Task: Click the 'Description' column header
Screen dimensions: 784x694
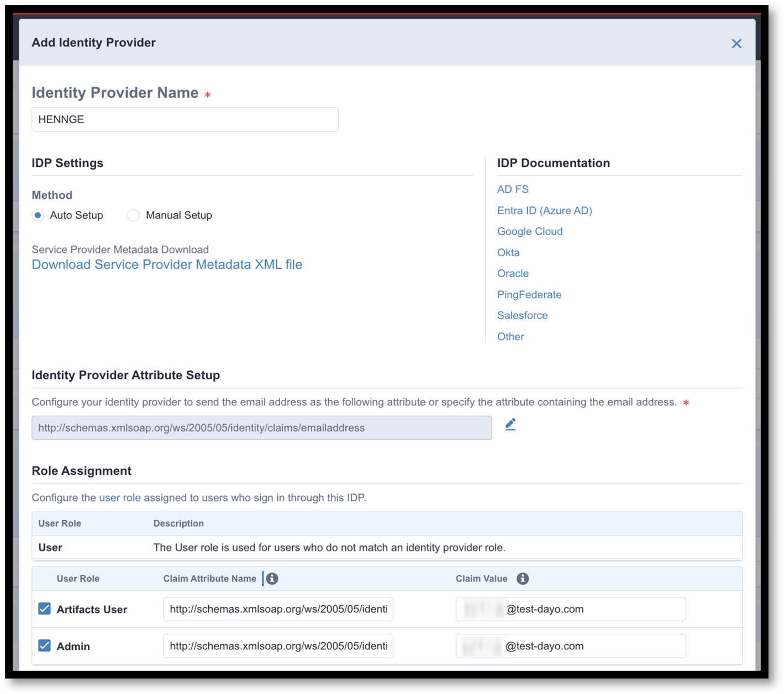Action: click(178, 523)
